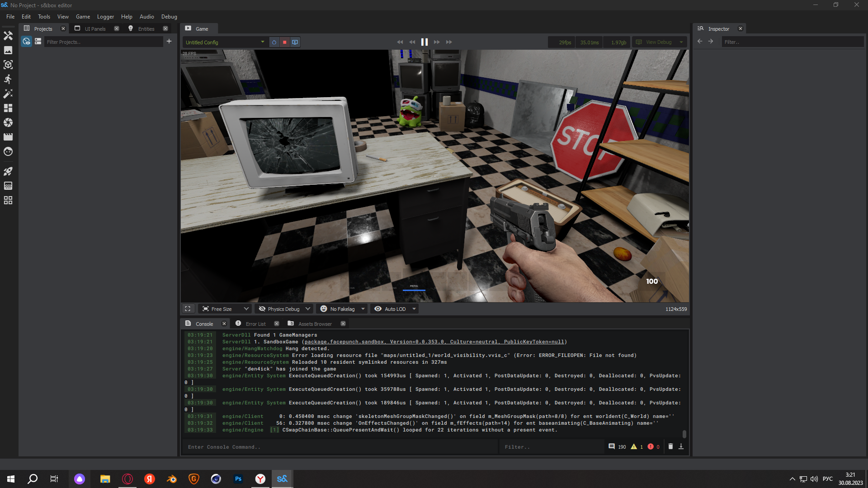Pause the game with the pause control
868x488 pixels.
click(x=424, y=42)
